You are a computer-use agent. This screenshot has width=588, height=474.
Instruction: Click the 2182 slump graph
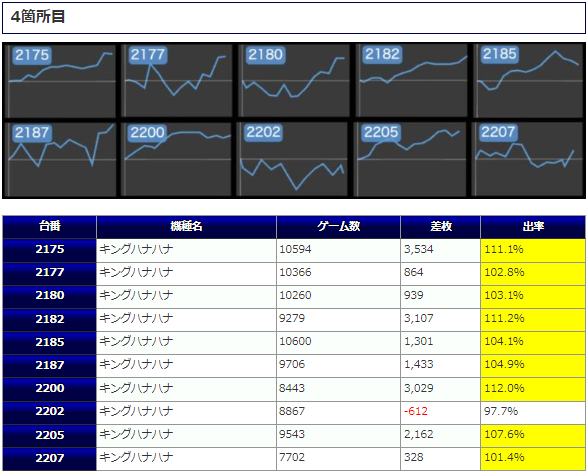point(412,81)
